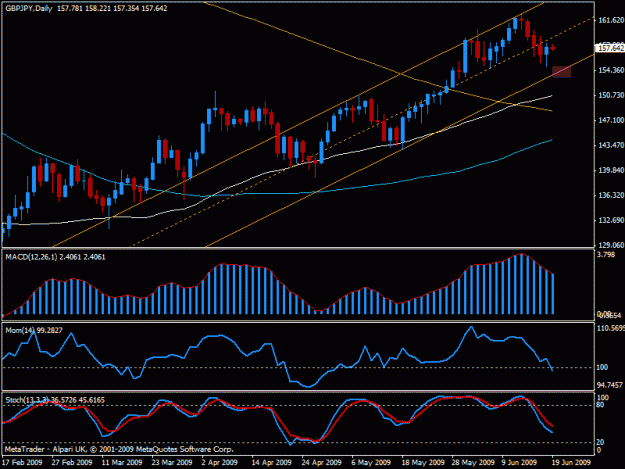Viewport: 625px width, 469px height.
Task: Click the 17 Feb 2009 date label
Action: (22, 463)
